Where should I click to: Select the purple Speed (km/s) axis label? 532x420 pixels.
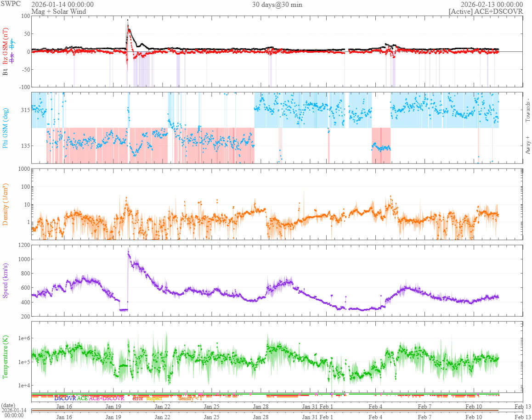click(x=6, y=280)
